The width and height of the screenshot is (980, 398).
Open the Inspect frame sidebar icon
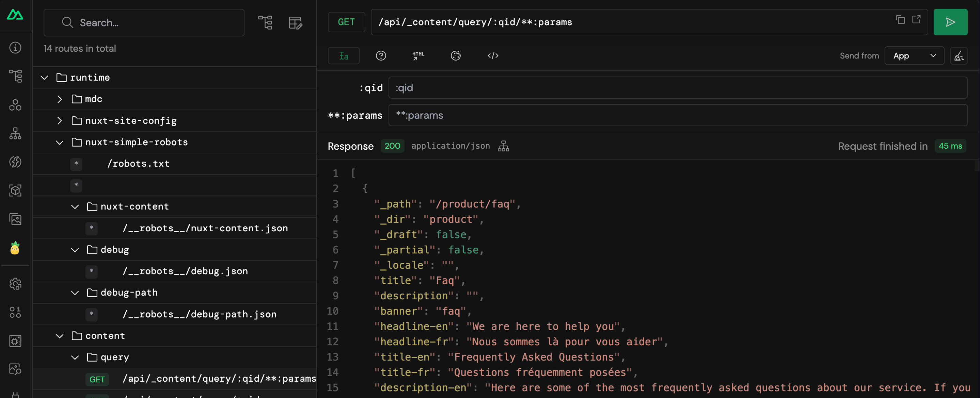15,341
